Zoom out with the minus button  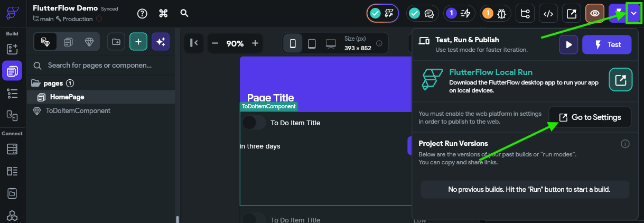[215, 43]
